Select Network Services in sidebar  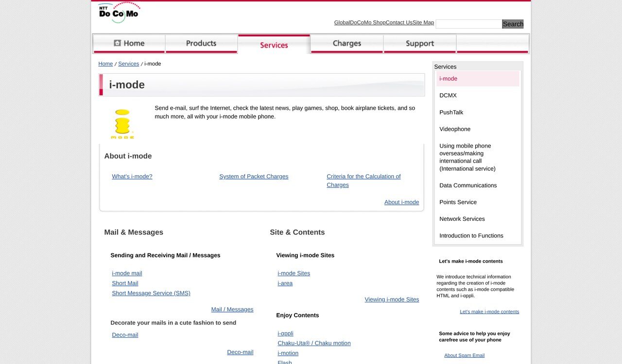(478, 219)
